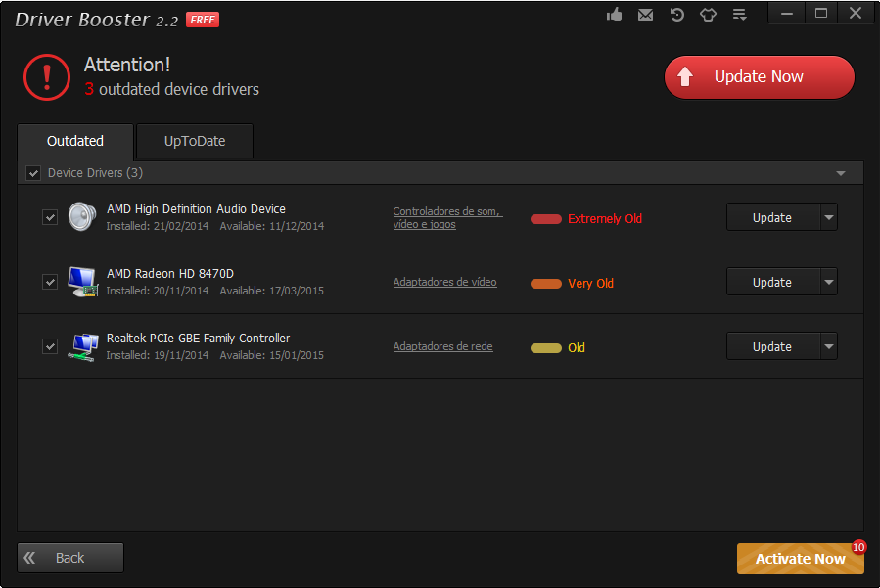Click the red attention exclamation icon
Viewport: 880px width, 588px height.
point(47,77)
